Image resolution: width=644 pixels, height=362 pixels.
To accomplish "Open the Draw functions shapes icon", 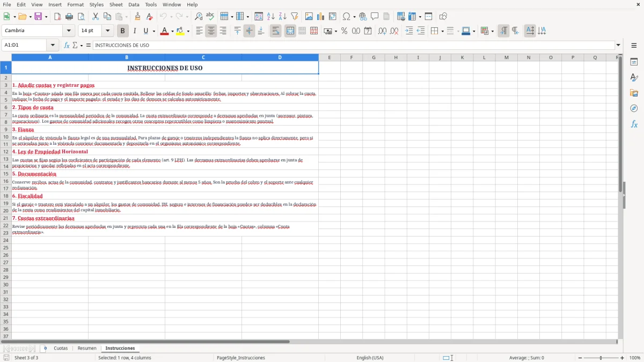I will (x=443, y=17).
